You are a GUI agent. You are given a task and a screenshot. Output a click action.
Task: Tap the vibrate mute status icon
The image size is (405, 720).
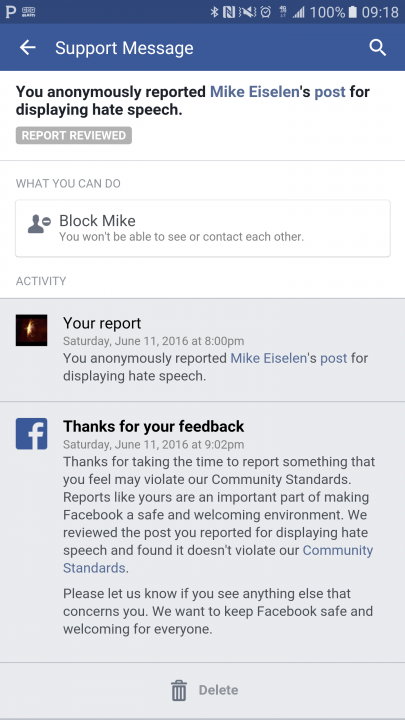(248, 12)
